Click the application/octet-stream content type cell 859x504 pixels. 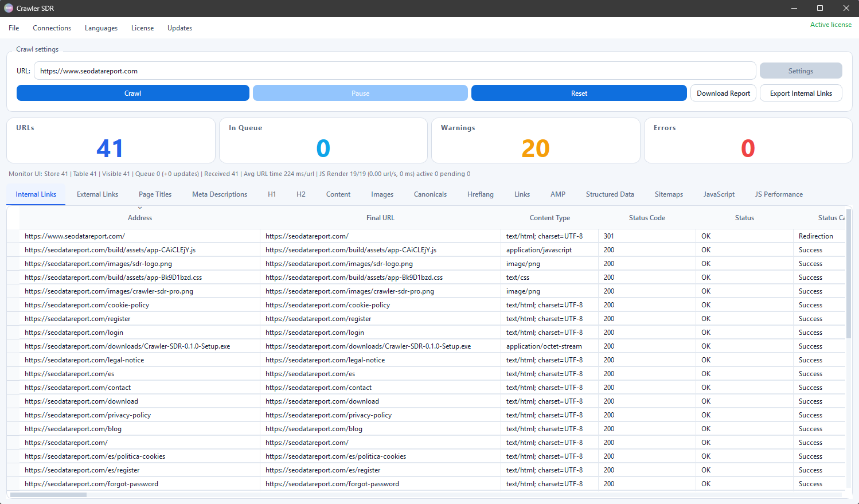pos(550,346)
